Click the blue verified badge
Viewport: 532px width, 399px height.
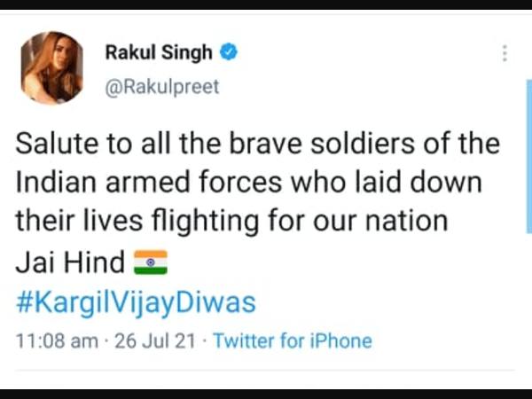tap(229, 52)
